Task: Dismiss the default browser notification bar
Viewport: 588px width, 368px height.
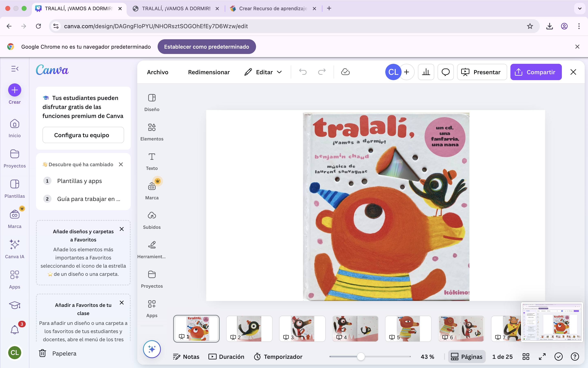Action: (x=577, y=47)
